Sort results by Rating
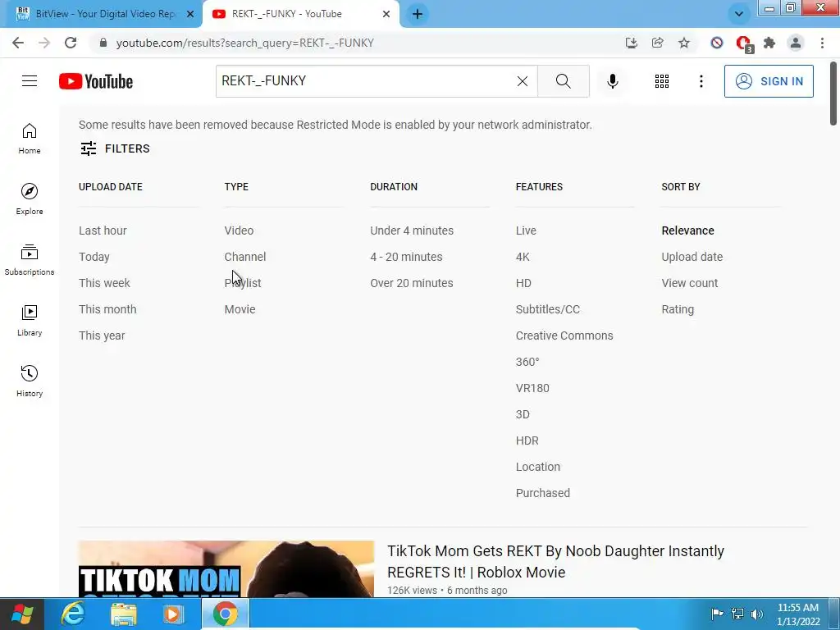The height and width of the screenshot is (630, 840). (677, 309)
